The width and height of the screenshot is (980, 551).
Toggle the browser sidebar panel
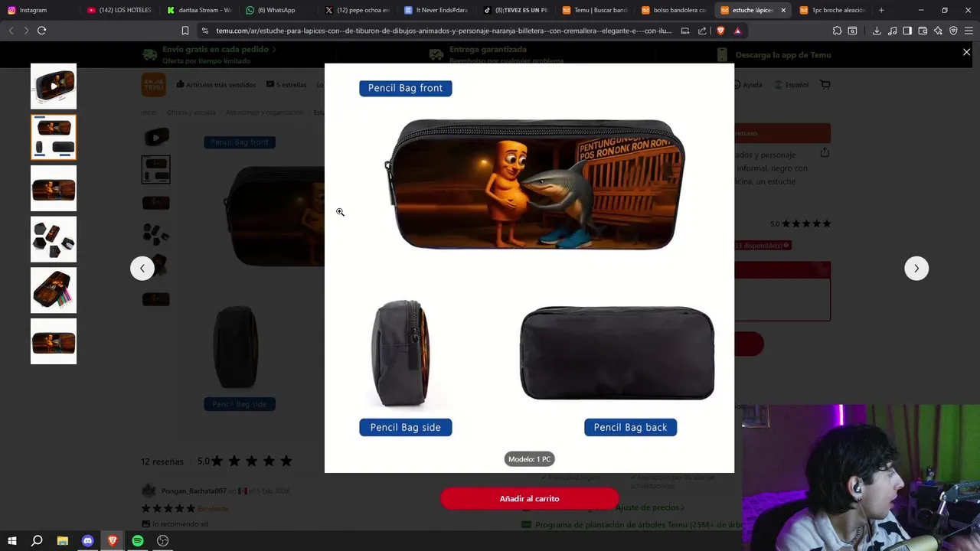907,31
